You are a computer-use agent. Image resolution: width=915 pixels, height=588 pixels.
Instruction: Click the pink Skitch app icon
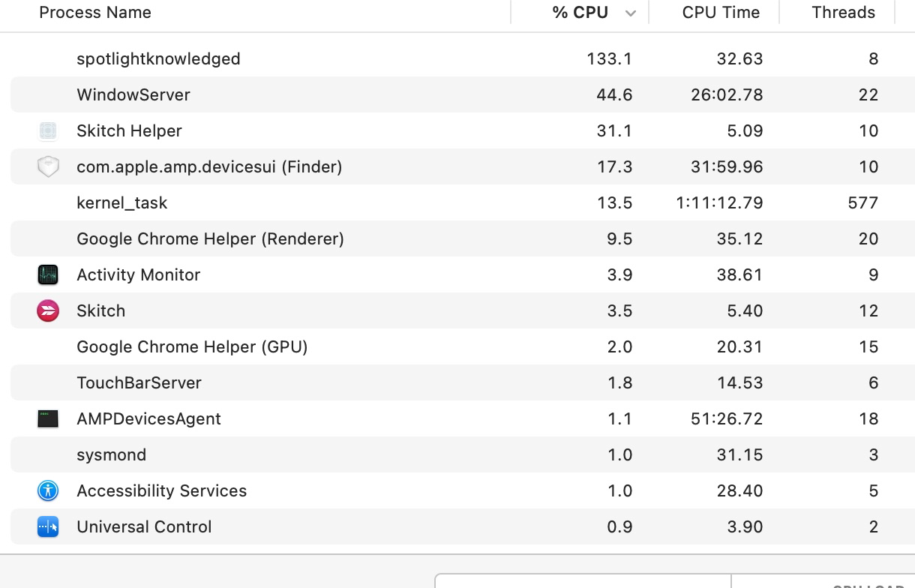pos(48,310)
